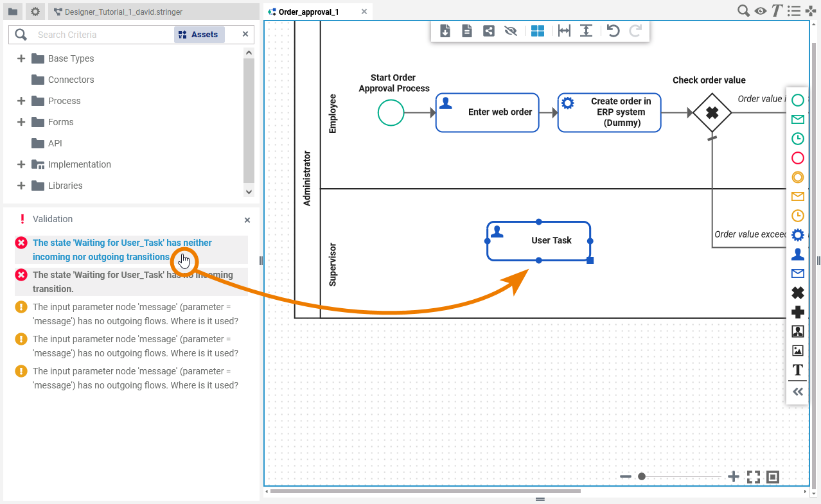
Task: Select the User Task icon in palette
Action: (x=797, y=254)
